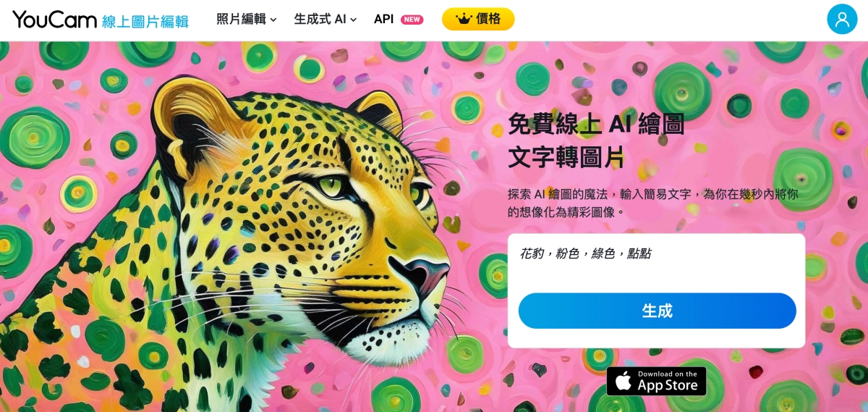Viewport: 868px width, 412px height.
Task: Open the 價格 pricing page
Action: (x=478, y=19)
